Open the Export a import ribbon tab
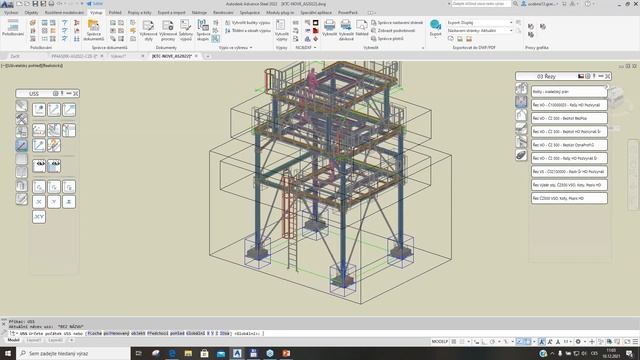Screen dimensions: 640x360 tap(171, 13)
